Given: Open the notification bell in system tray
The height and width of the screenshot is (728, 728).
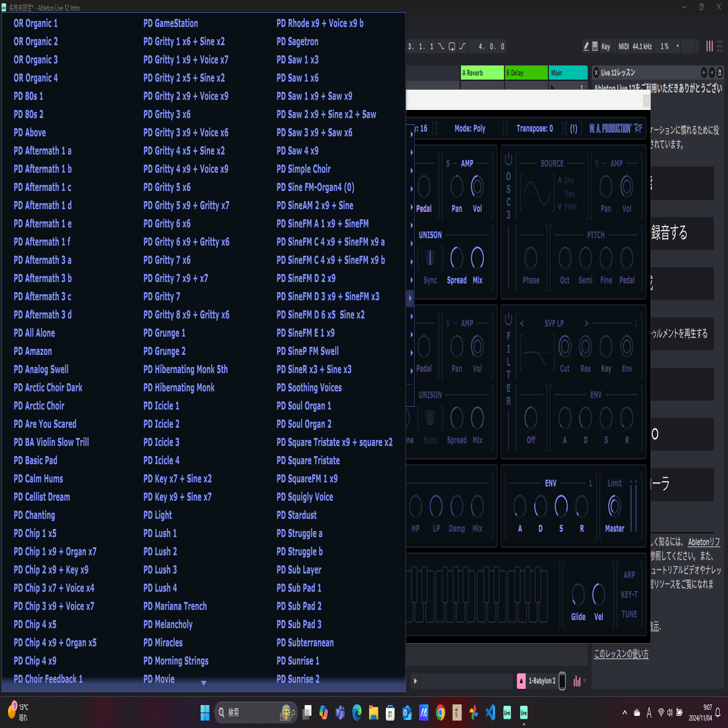Looking at the screenshot, I should pyautogui.click(x=719, y=712).
